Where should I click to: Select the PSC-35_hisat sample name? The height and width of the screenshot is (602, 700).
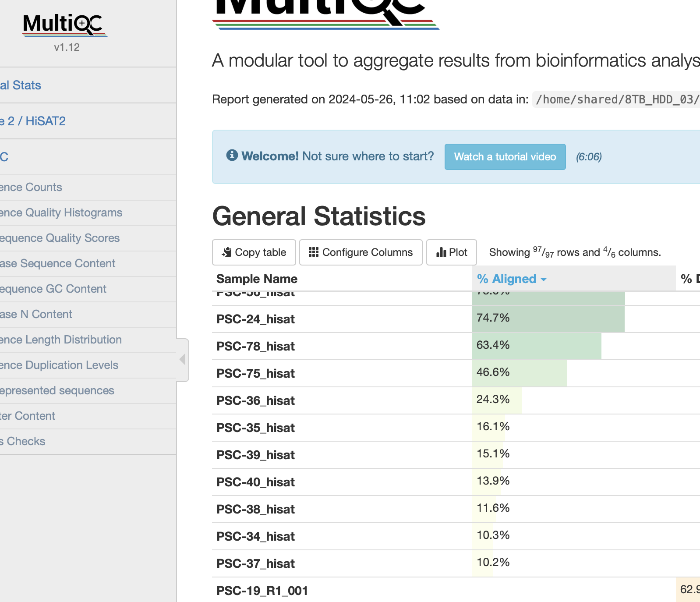coord(255,428)
